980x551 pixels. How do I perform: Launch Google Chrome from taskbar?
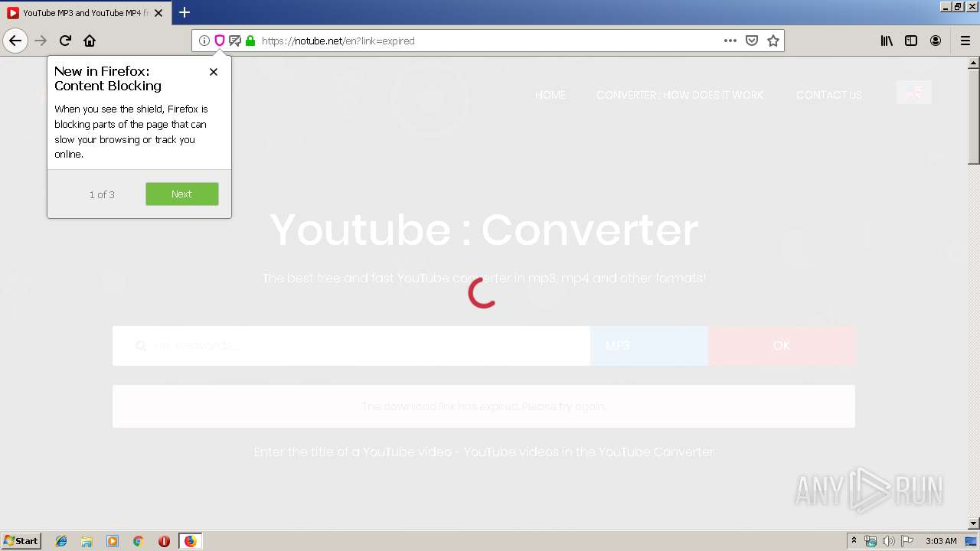pos(139,541)
